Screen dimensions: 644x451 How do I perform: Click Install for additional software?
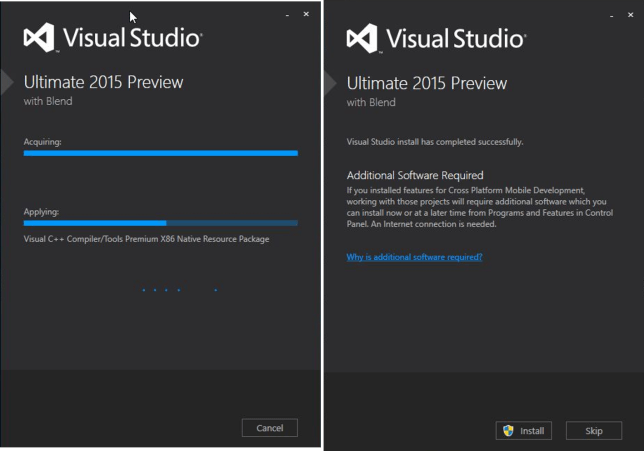(x=523, y=430)
